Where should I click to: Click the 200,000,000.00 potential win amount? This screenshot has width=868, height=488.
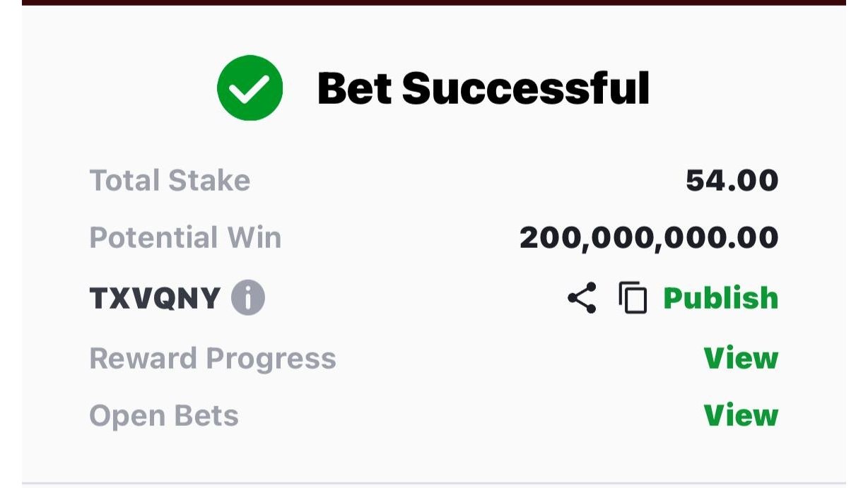coord(649,238)
